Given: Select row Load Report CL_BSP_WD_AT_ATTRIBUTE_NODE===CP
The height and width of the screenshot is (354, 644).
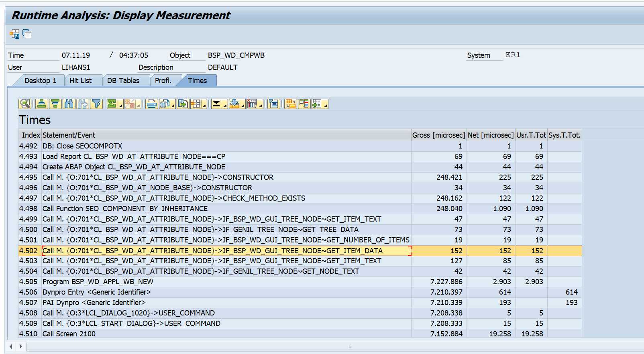Looking at the screenshot, I should tap(300, 157).
